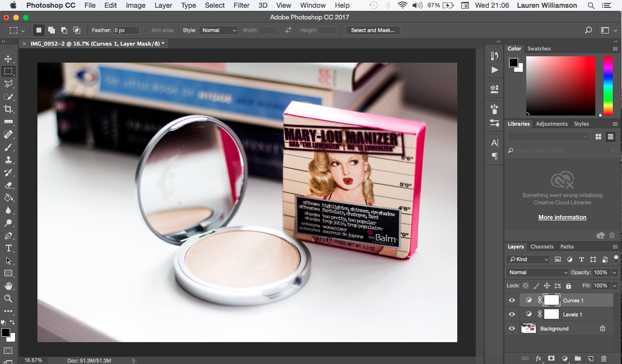
Task: Click the Add layer style fx icon
Action: tap(538, 359)
